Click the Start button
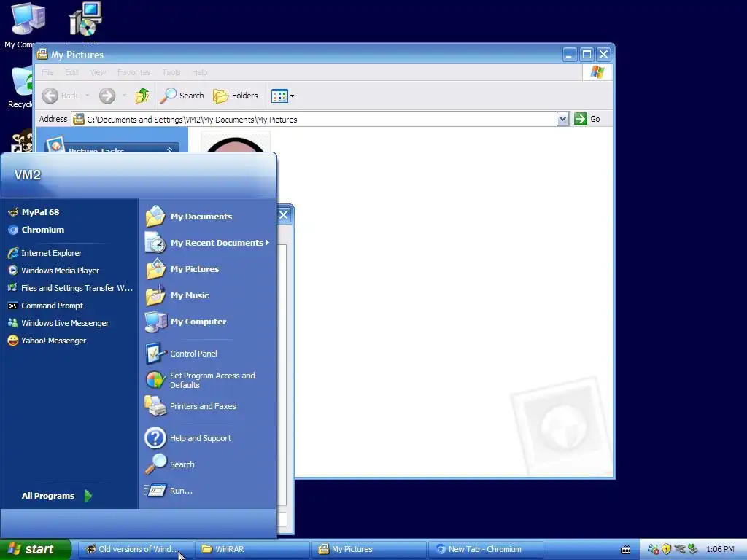Screen dimensions: 747x560 pyautogui.click(x=35, y=549)
